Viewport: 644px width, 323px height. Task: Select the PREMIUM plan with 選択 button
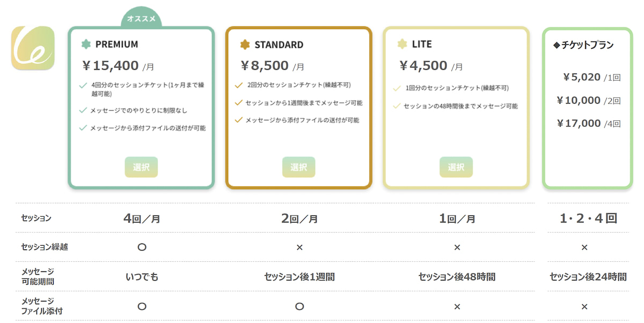(x=141, y=167)
